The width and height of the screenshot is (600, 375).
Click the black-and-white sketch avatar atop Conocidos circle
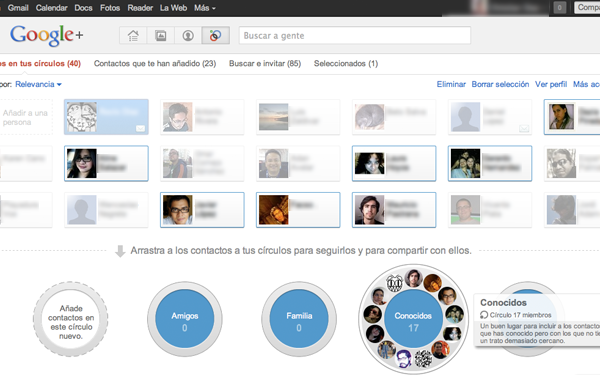pyautogui.click(x=395, y=284)
